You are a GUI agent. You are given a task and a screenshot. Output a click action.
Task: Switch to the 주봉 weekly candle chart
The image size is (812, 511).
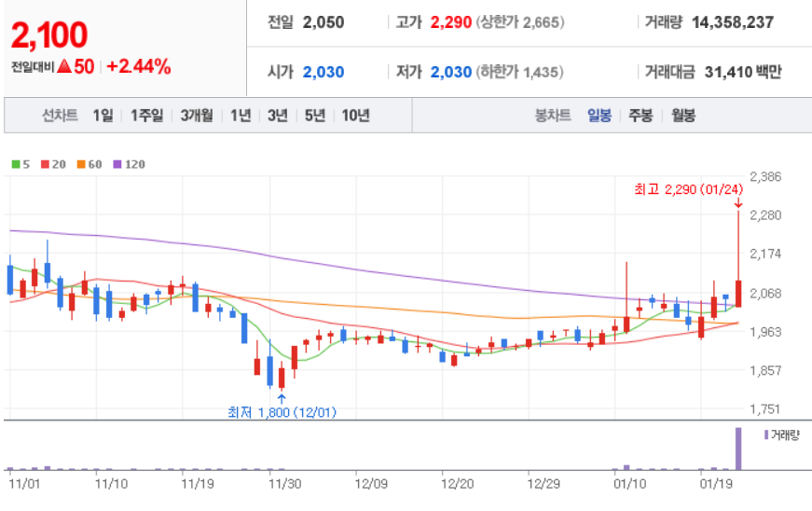click(x=640, y=115)
